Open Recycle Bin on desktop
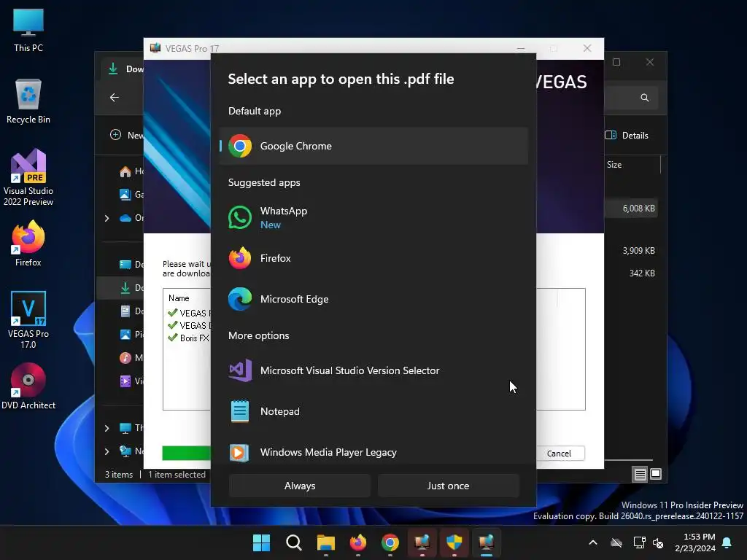The width and height of the screenshot is (747, 560). point(28,101)
